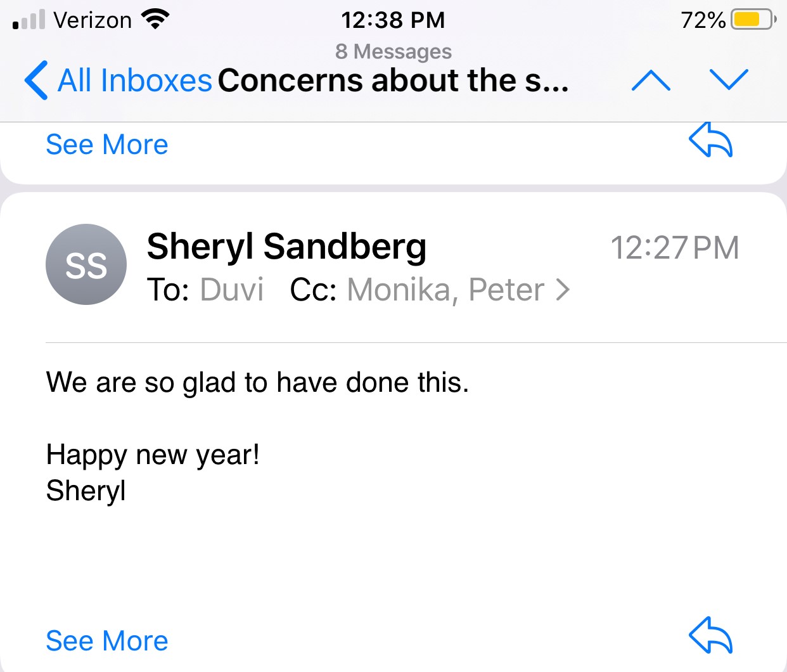787x672 pixels.
Task: Tap the Wi-Fi status icon
Action: (155, 20)
